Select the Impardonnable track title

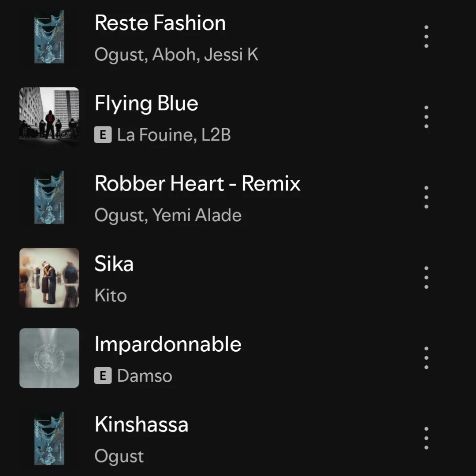coord(168,344)
